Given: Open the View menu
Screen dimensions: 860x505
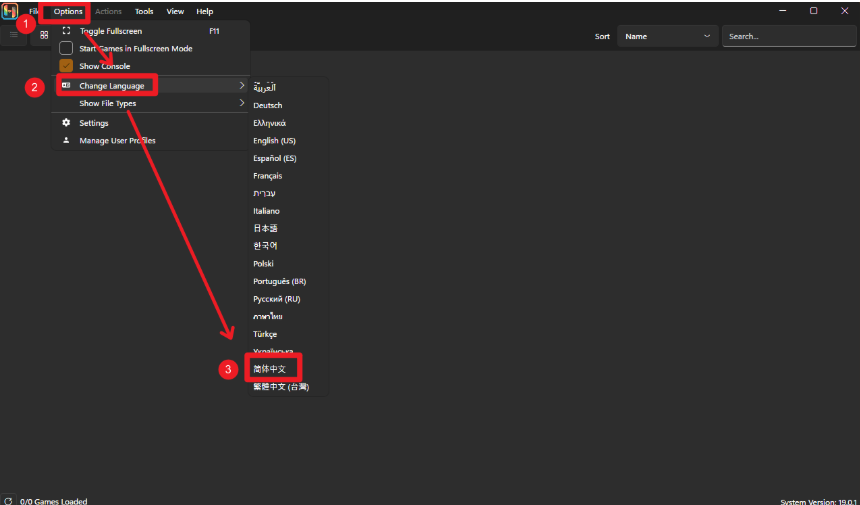Looking at the screenshot, I should click(x=175, y=11).
